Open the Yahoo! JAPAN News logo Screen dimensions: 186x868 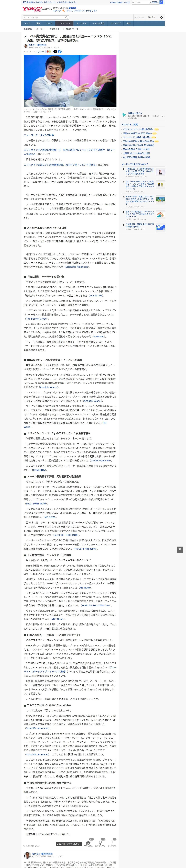[37, 9]
